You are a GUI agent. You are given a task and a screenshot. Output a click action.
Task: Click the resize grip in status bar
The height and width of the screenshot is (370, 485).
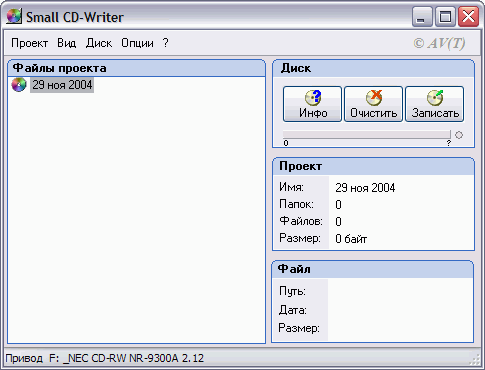(x=474, y=359)
